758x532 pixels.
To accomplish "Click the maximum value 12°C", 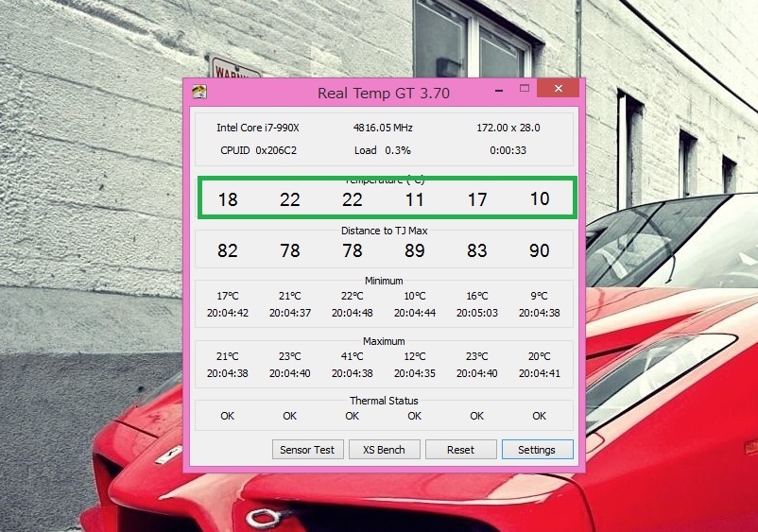I will tap(415, 356).
